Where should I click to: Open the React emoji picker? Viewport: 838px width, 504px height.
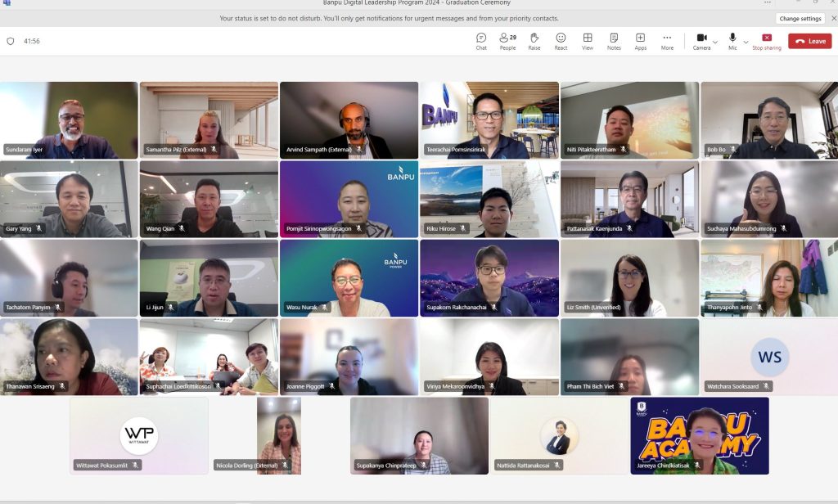pos(561,41)
